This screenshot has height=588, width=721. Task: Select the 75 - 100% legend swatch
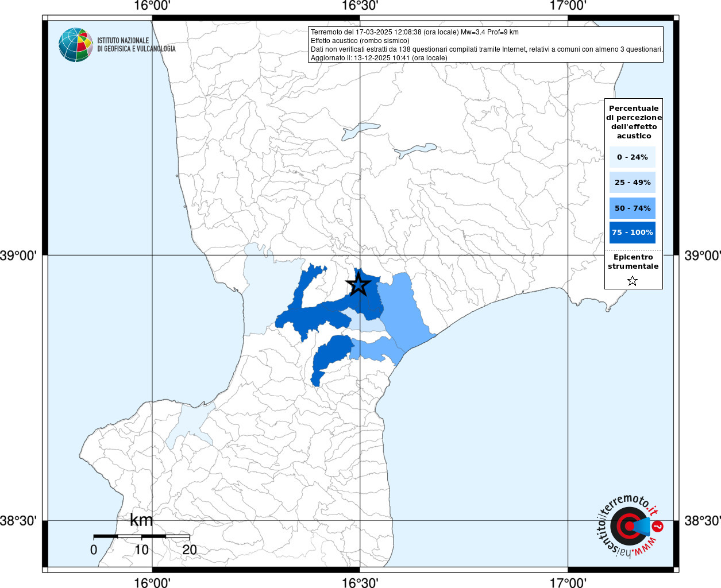(x=633, y=233)
